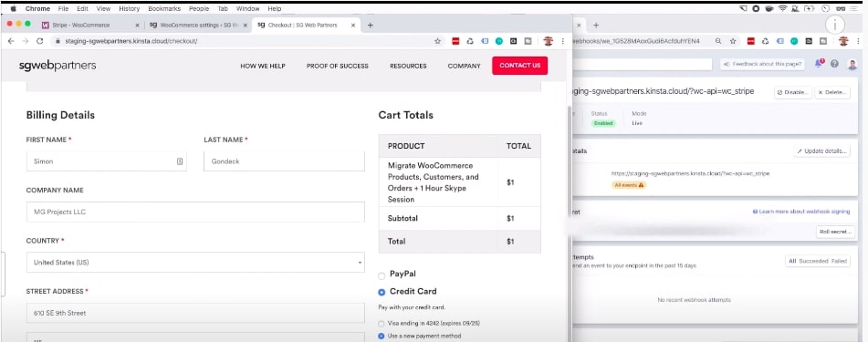868x342 pixels.
Task: Open the Stripe account avatar
Action: [852, 64]
